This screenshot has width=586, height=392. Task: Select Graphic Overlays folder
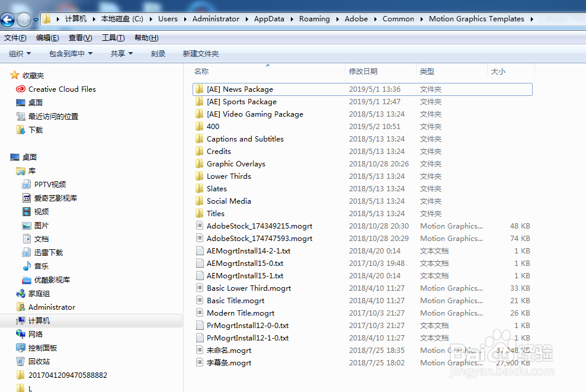362,163
